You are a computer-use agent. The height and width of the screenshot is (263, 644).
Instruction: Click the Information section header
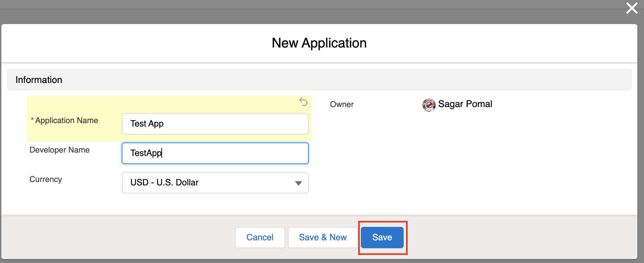point(39,80)
